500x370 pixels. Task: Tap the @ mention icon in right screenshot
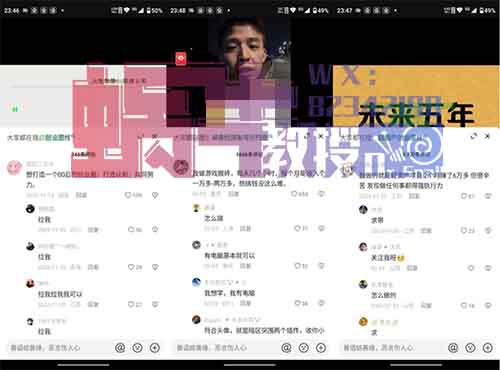coord(453,348)
